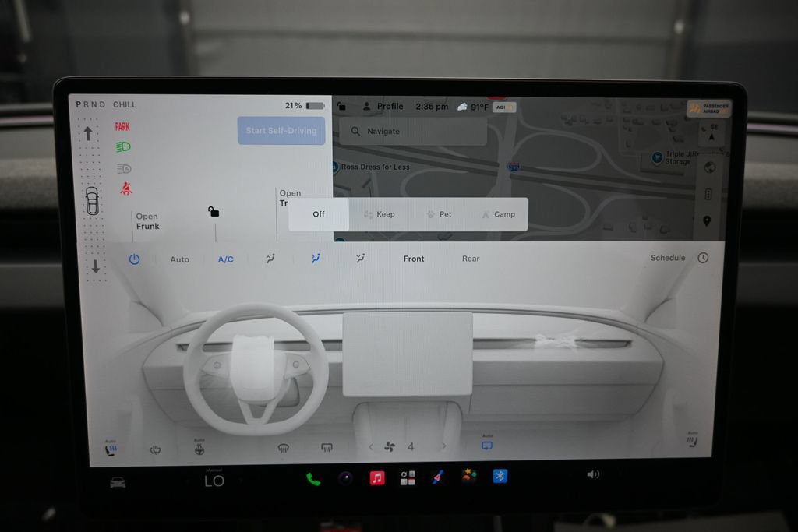Screen dimensions: 798x532
Task: Increase fan speed with right chevron
Action: [x=443, y=446]
